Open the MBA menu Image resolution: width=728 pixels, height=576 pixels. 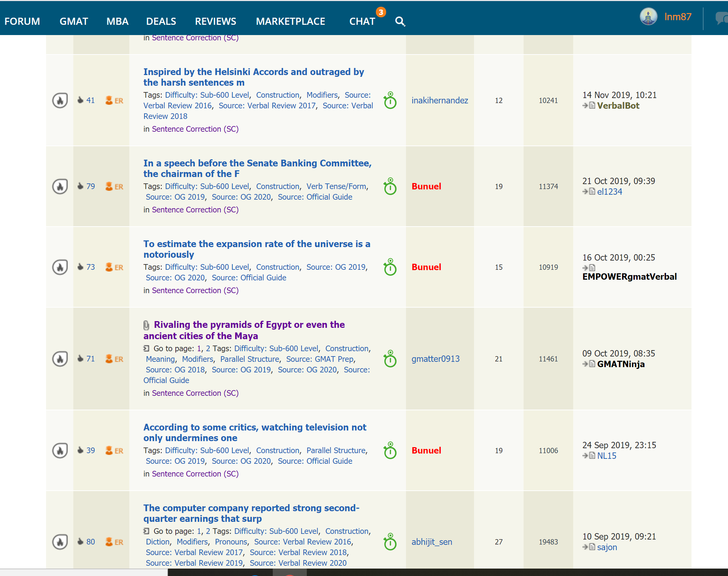117,21
